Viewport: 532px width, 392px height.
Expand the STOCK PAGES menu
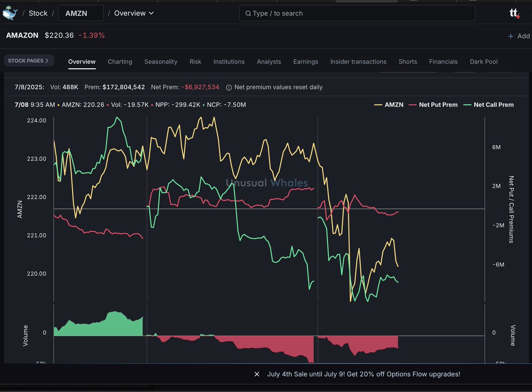[29, 61]
